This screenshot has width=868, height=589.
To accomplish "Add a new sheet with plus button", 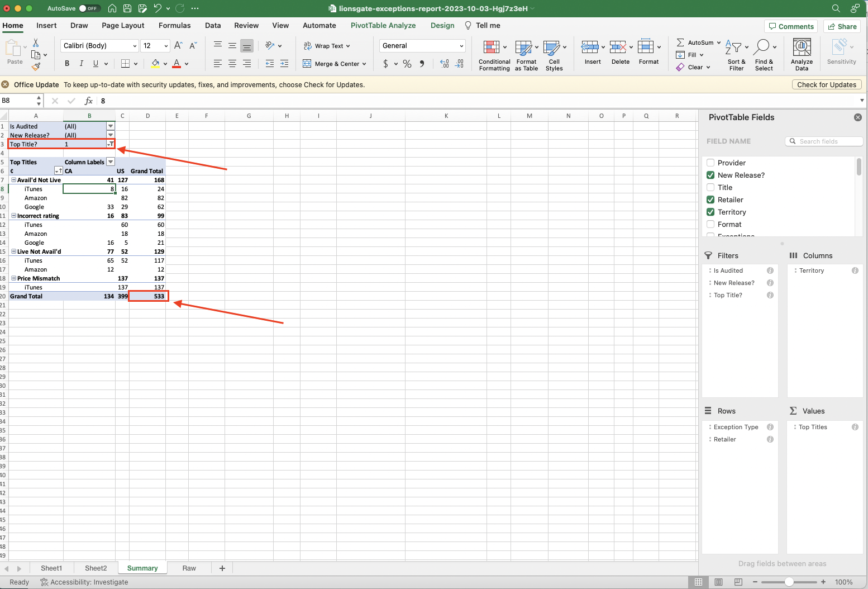I will pyautogui.click(x=222, y=568).
